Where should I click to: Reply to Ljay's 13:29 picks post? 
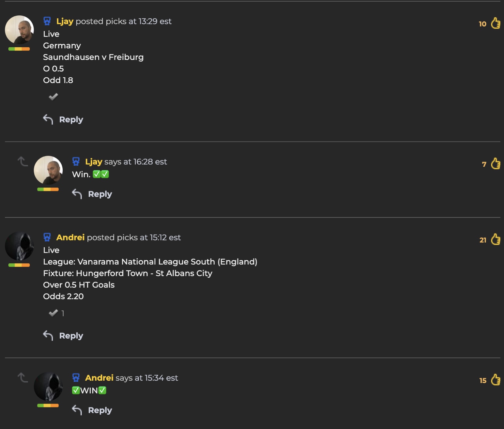71,119
